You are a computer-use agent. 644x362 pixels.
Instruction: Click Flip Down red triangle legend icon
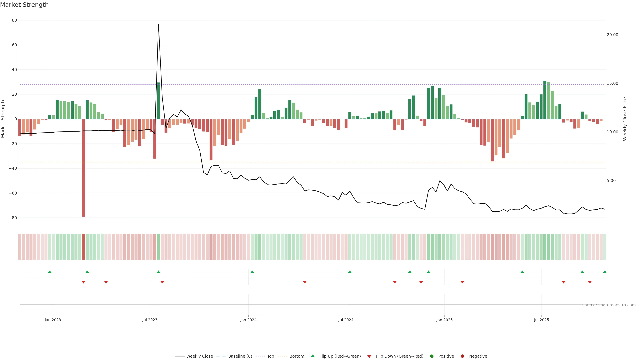click(369, 356)
